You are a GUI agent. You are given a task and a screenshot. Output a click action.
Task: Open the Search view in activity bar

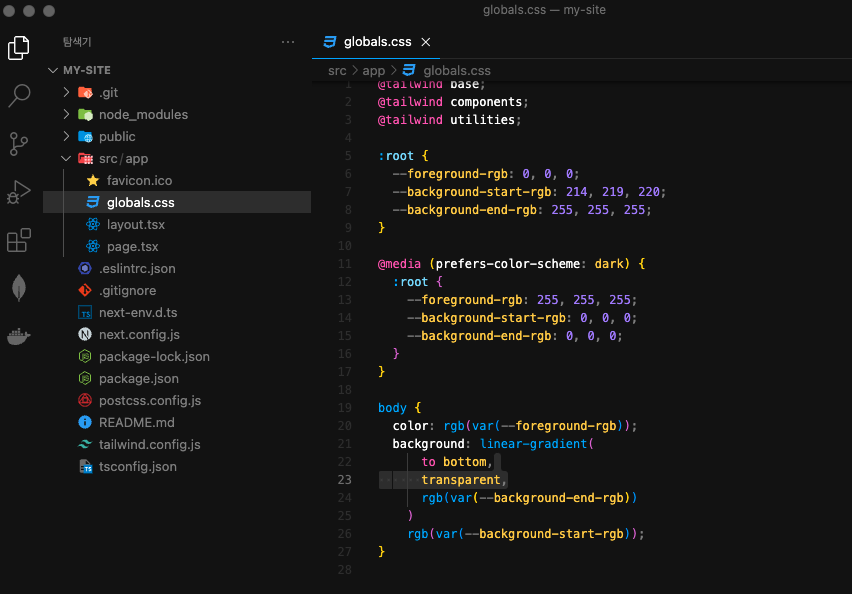tap(18, 96)
